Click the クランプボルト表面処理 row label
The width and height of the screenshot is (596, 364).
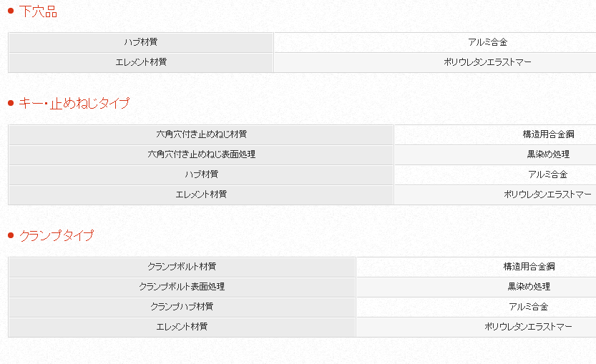pyautogui.click(x=182, y=287)
